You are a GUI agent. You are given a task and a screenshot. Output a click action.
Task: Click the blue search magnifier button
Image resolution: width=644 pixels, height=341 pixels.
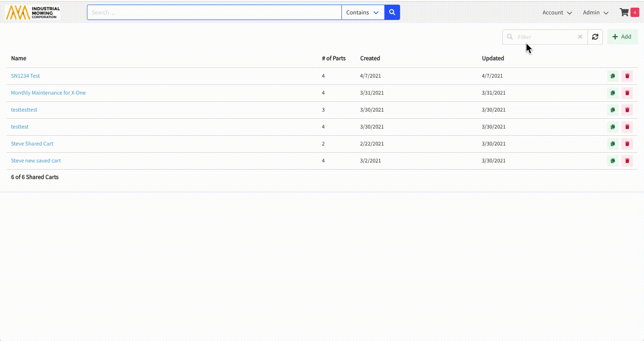tap(392, 13)
